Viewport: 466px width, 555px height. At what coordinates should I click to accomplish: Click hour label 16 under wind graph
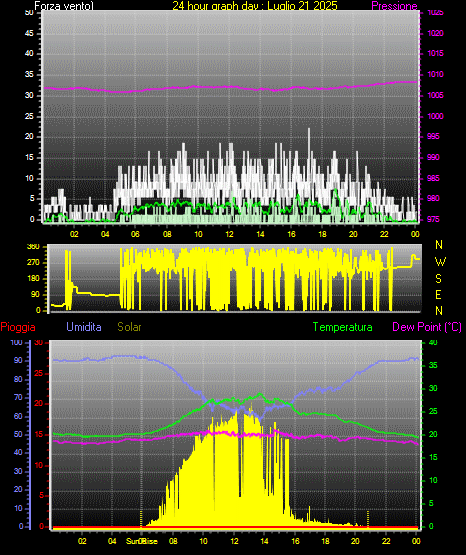point(291,234)
